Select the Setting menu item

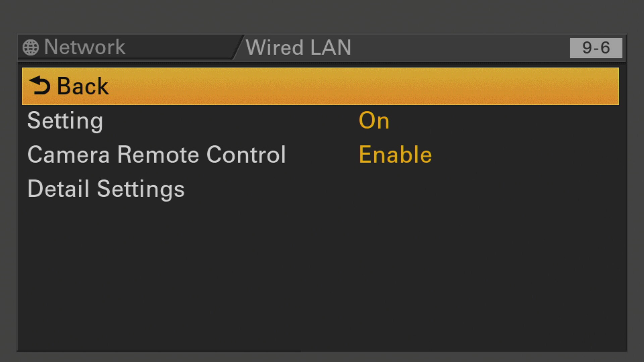(320, 121)
